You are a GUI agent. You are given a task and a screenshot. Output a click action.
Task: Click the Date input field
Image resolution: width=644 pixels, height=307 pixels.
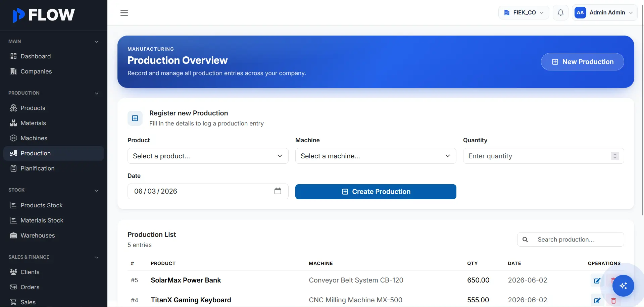pos(208,191)
